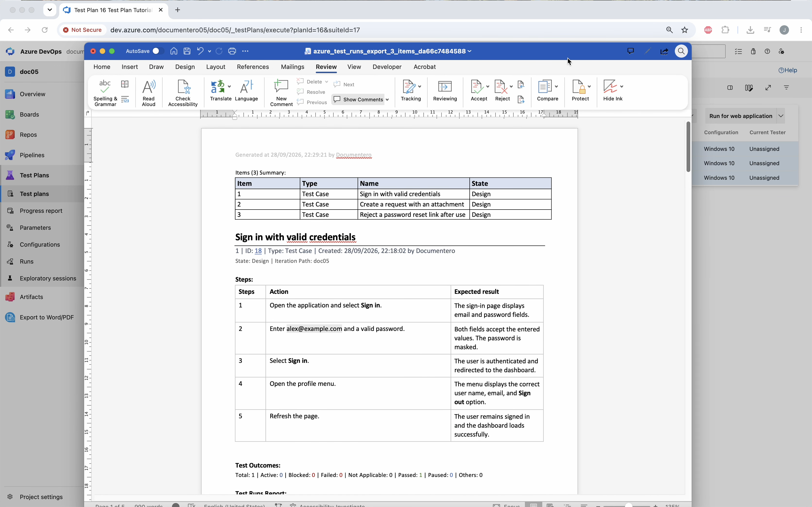
Task: Click the Word Home icon in title bar
Action: click(x=174, y=51)
